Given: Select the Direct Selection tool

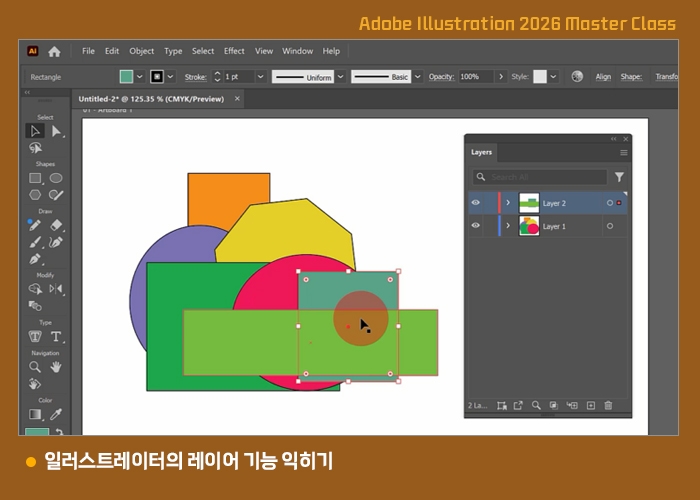Looking at the screenshot, I should point(56,131).
